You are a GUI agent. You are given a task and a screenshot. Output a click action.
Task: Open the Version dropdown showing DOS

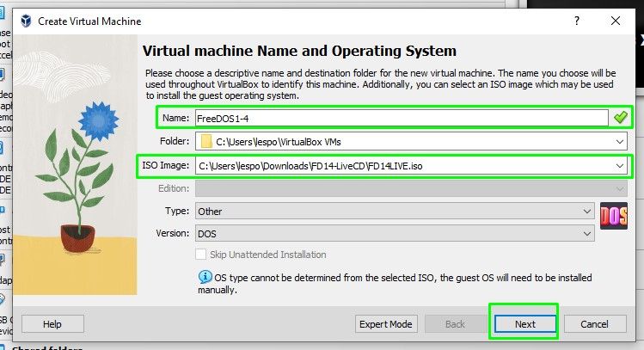coord(395,234)
